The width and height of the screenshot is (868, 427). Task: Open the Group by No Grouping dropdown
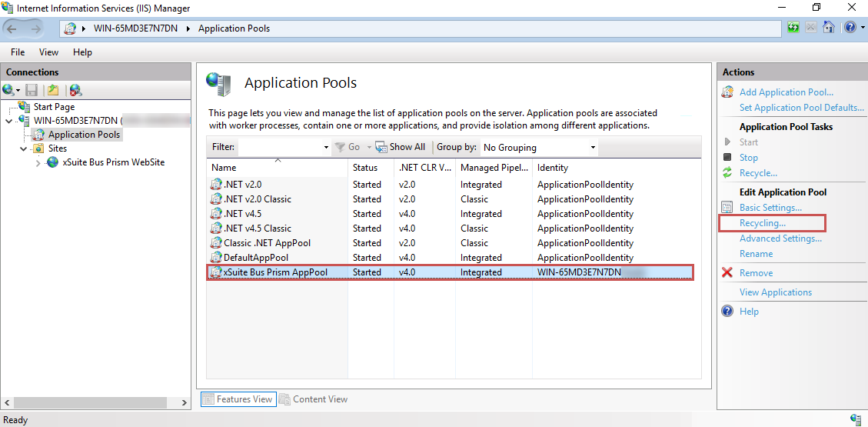pos(539,147)
